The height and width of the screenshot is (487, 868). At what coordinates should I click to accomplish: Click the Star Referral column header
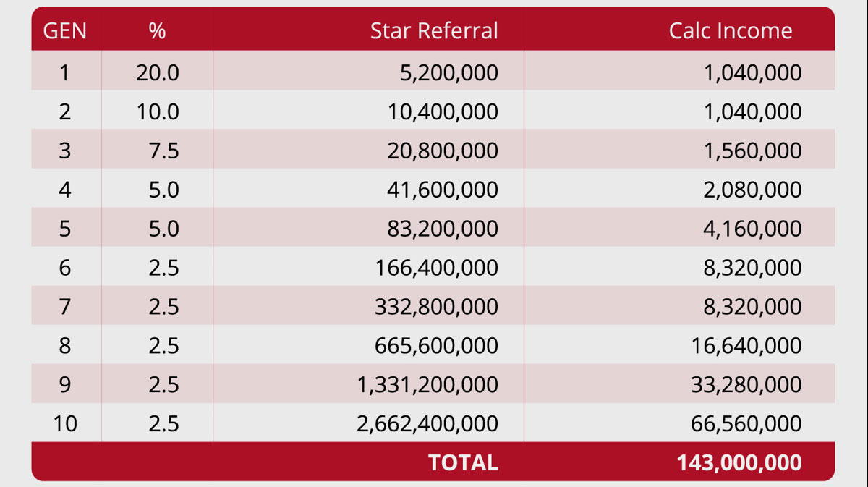point(434,31)
